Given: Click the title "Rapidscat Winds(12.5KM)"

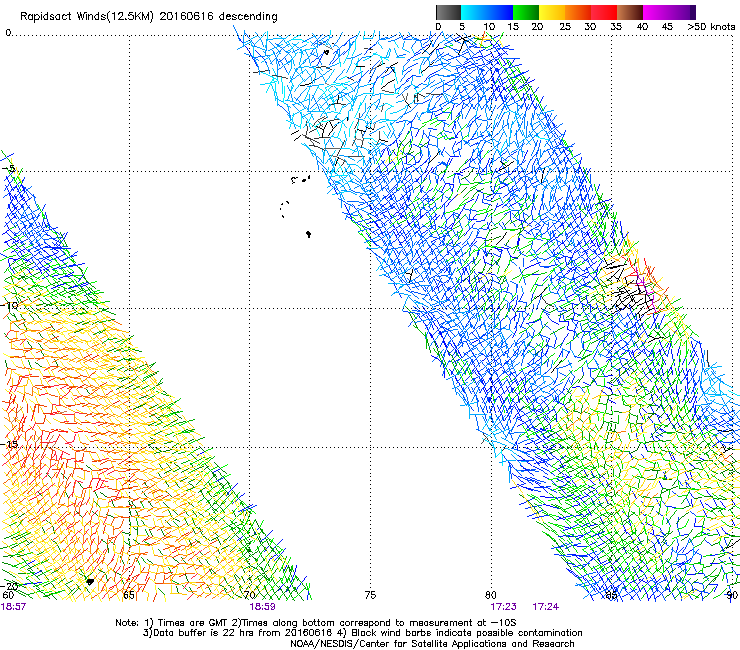Looking at the screenshot, I should pyautogui.click(x=87, y=17).
